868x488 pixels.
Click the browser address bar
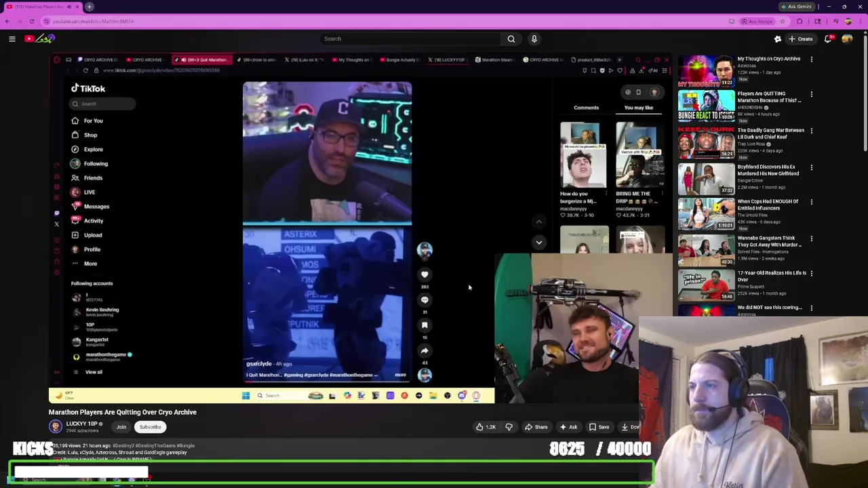click(380, 21)
